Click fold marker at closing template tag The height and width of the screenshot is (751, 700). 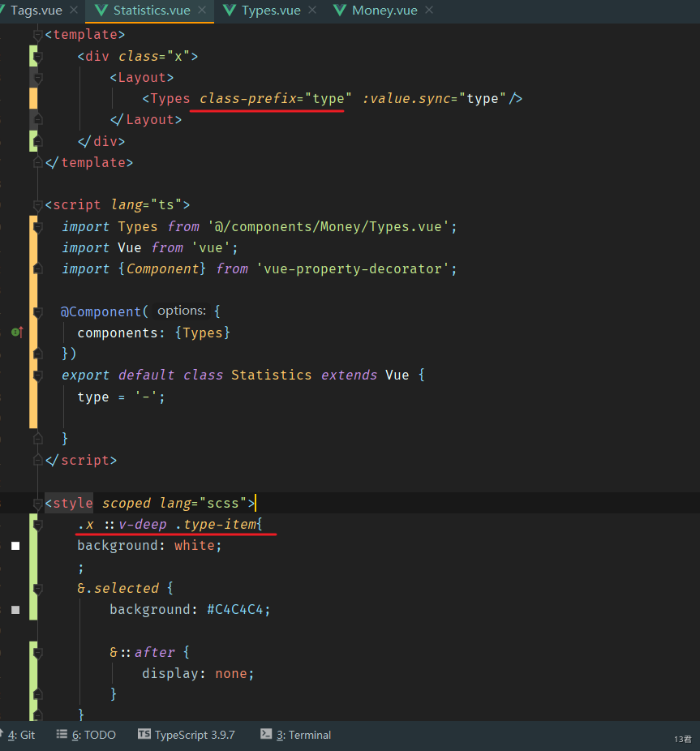point(37,163)
